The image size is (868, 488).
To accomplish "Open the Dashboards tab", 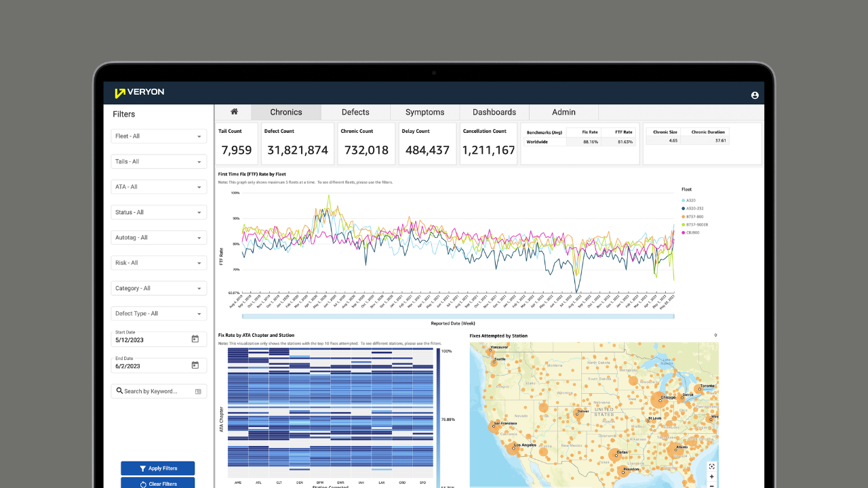I will (494, 113).
